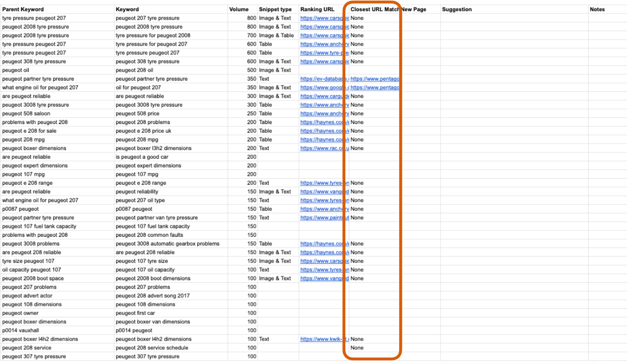The width and height of the screenshot is (627, 364).
Task: Select cell 'peugeot partner van tyre pressure'
Action: point(157,218)
